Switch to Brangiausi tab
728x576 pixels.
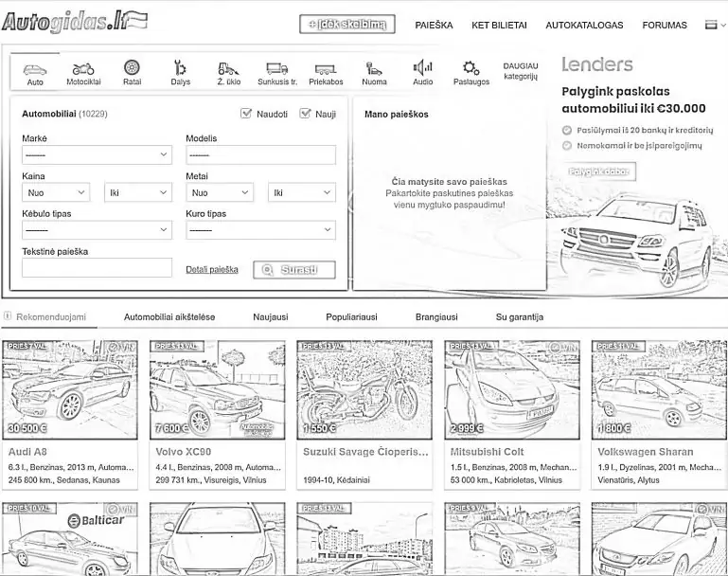tap(436, 316)
